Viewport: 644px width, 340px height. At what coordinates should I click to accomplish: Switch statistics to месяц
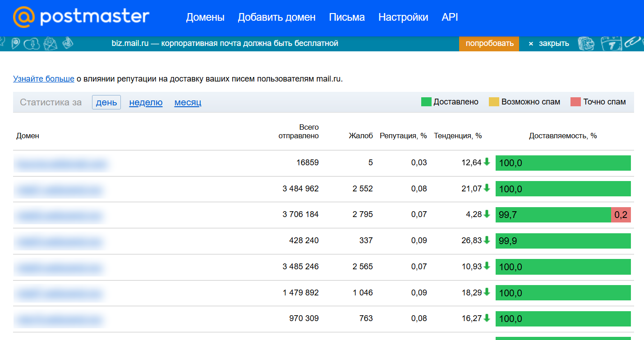tap(188, 102)
